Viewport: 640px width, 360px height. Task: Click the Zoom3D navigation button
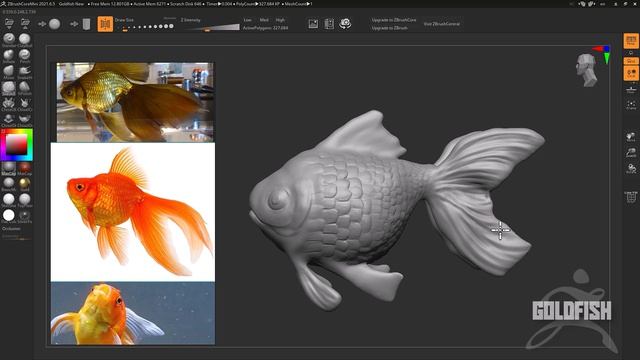tap(631, 153)
